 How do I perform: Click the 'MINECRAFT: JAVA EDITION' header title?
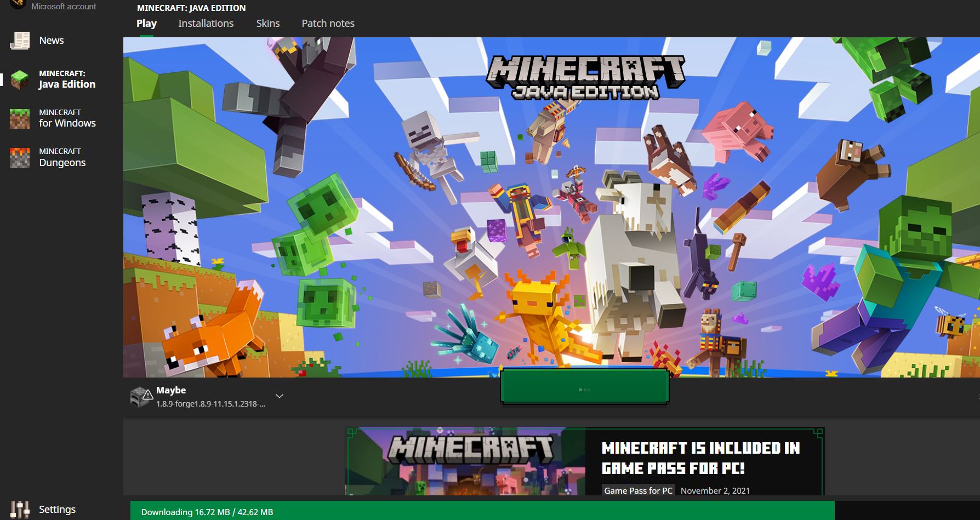pos(191,8)
